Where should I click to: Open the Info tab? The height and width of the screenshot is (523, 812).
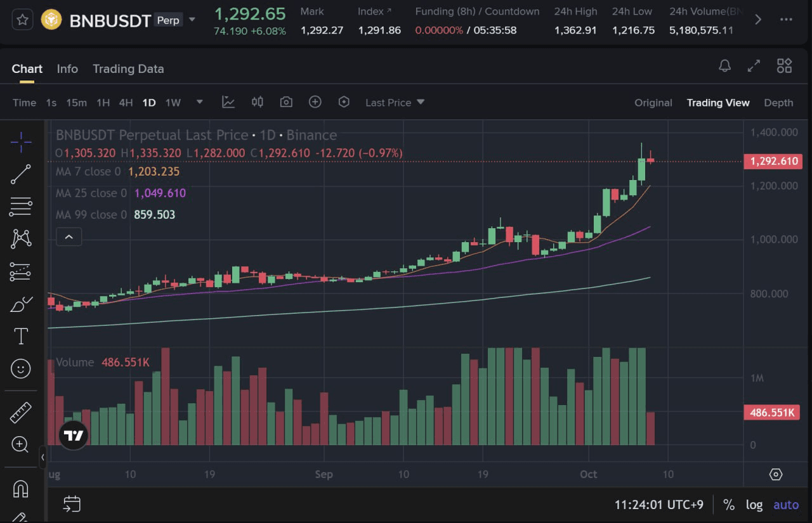67,69
